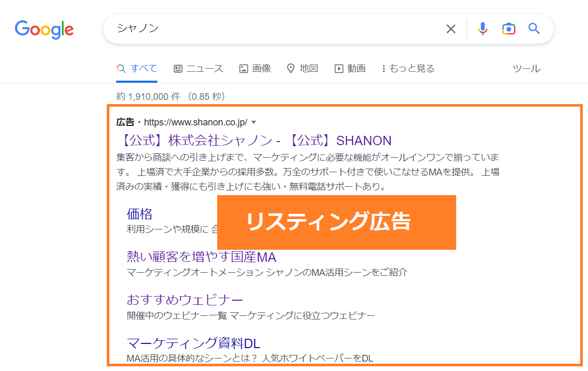
Task: Click the news icon beside ニュース
Action: [x=178, y=69]
